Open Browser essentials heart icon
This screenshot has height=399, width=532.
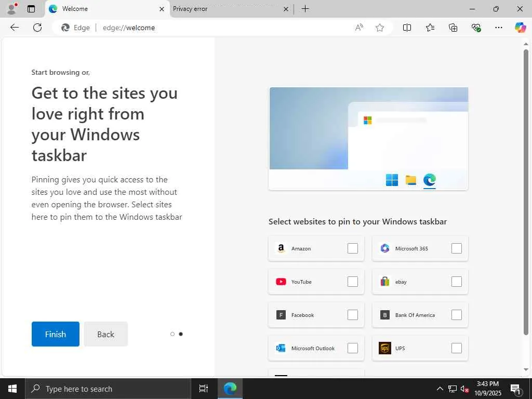click(476, 28)
